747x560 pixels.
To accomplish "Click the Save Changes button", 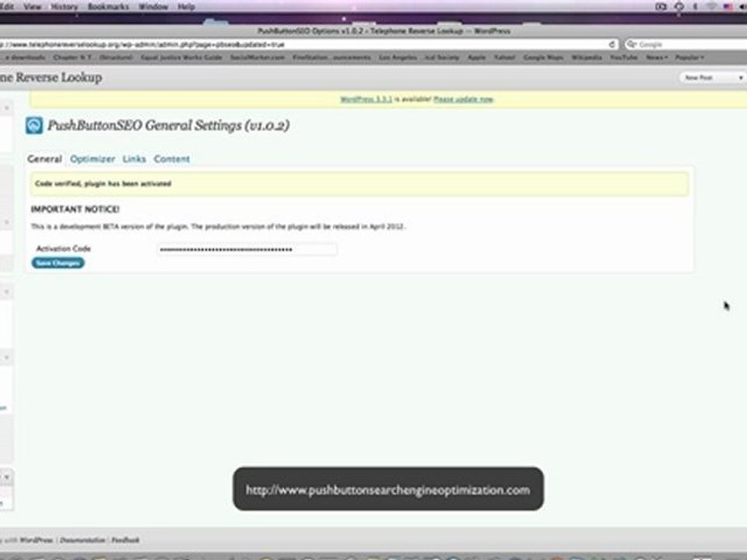I will coord(58,263).
